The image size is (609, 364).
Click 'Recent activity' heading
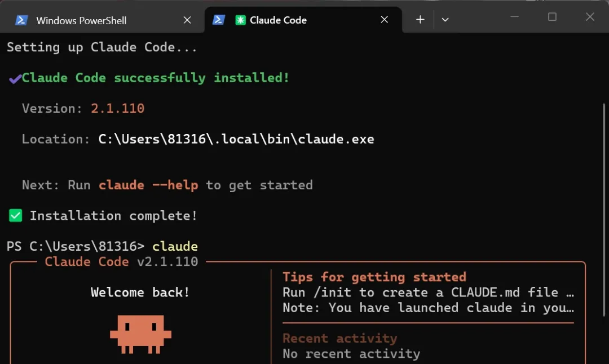[340, 339]
